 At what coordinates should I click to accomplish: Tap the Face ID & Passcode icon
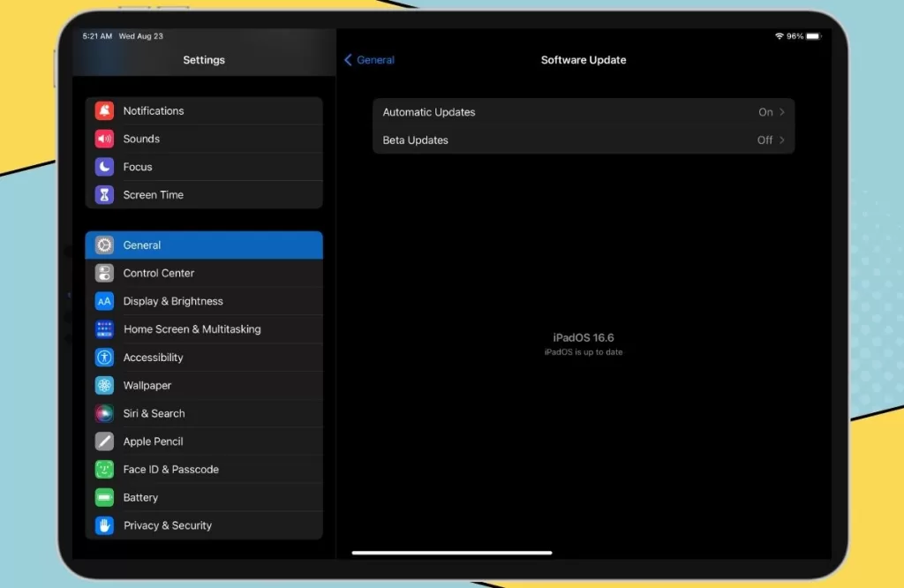coord(104,469)
